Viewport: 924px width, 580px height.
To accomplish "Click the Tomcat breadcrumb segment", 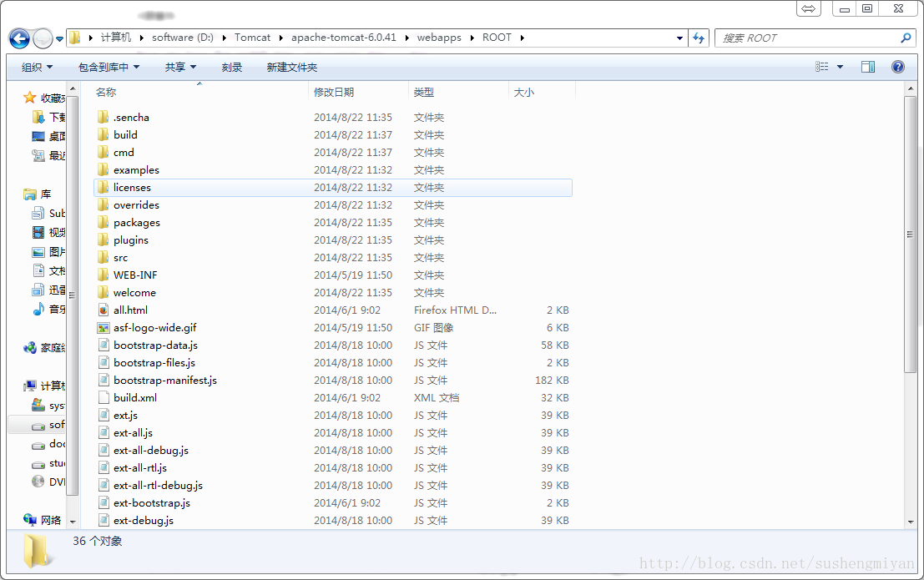I will tap(252, 37).
